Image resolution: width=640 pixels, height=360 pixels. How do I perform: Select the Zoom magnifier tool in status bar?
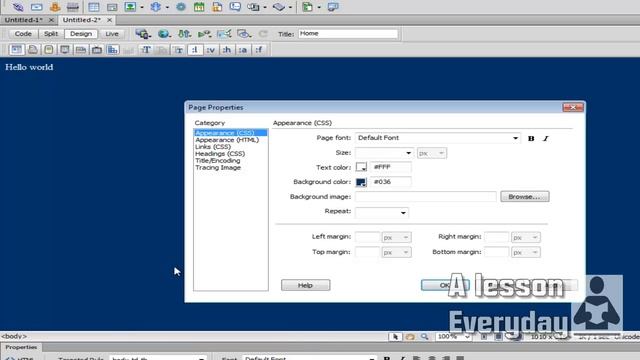click(424, 337)
